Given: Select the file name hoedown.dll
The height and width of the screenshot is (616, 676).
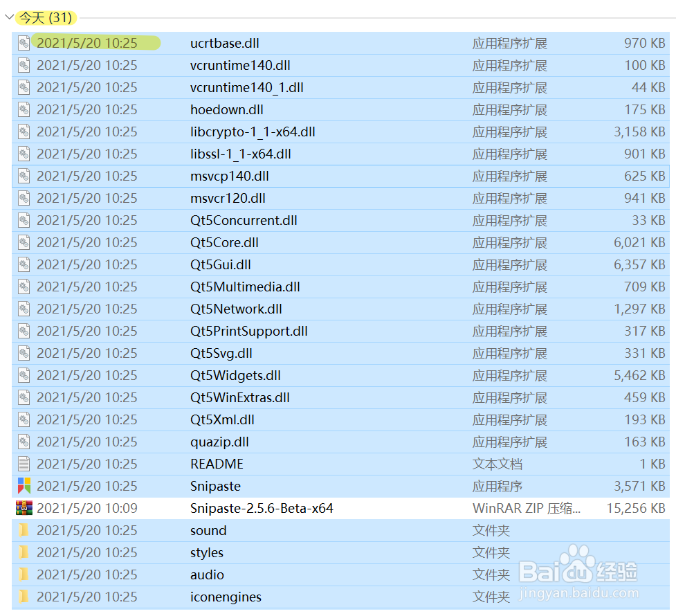Looking at the screenshot, I should point(227,109).
